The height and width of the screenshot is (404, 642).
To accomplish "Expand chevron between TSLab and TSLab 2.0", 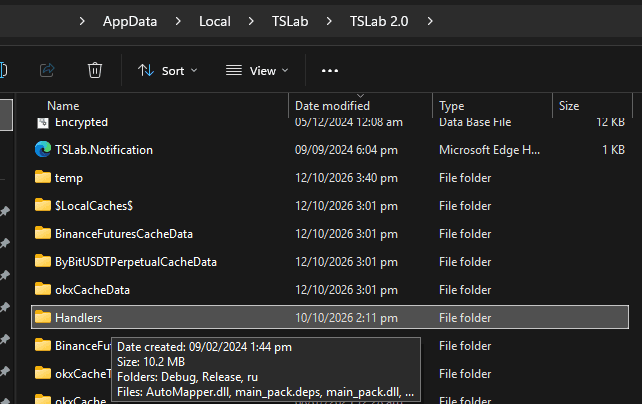I will tap(329, 21).
